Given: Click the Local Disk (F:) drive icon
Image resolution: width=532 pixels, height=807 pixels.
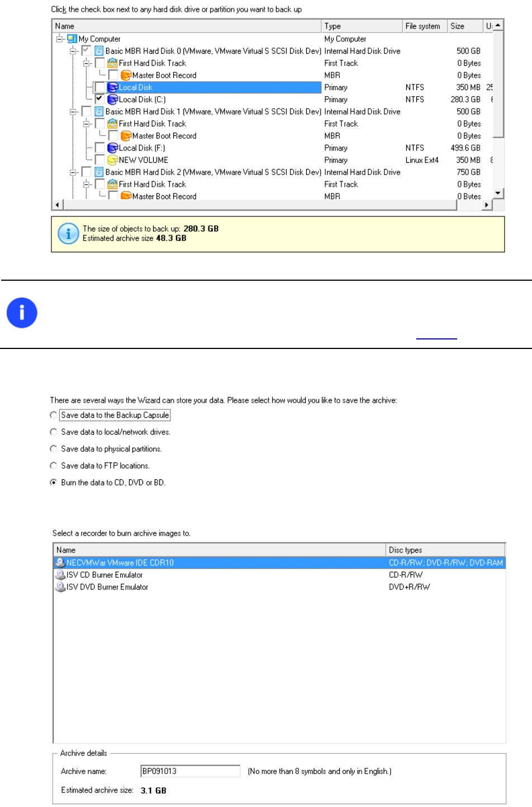Looking at the screenshot, I should point(112,148).
